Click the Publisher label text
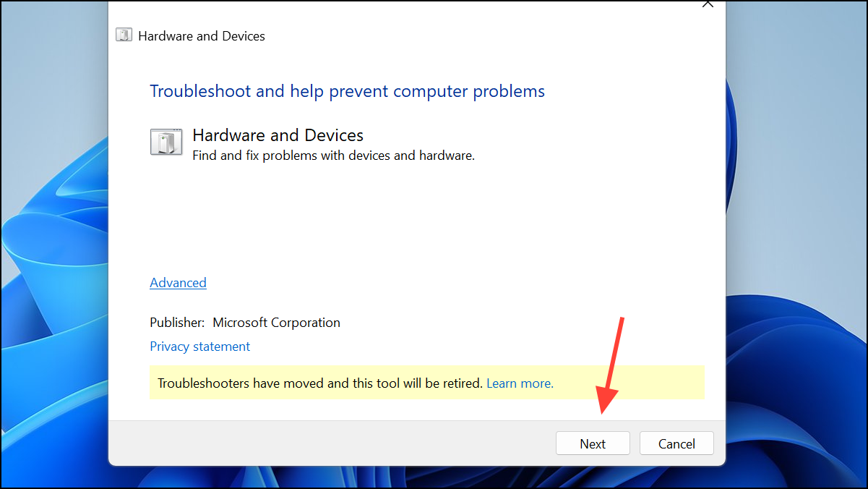Screen dimensions: 868x489 pos(177,323)
